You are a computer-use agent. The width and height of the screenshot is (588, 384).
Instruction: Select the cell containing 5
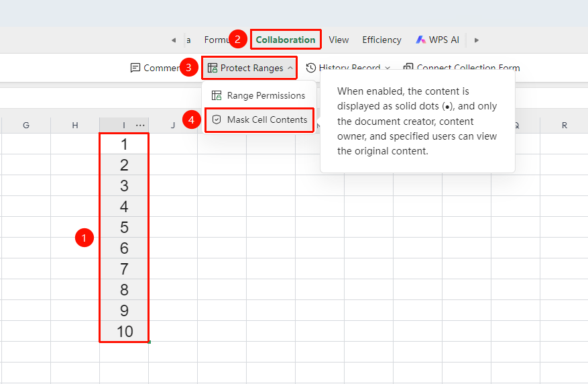point(124,227)
